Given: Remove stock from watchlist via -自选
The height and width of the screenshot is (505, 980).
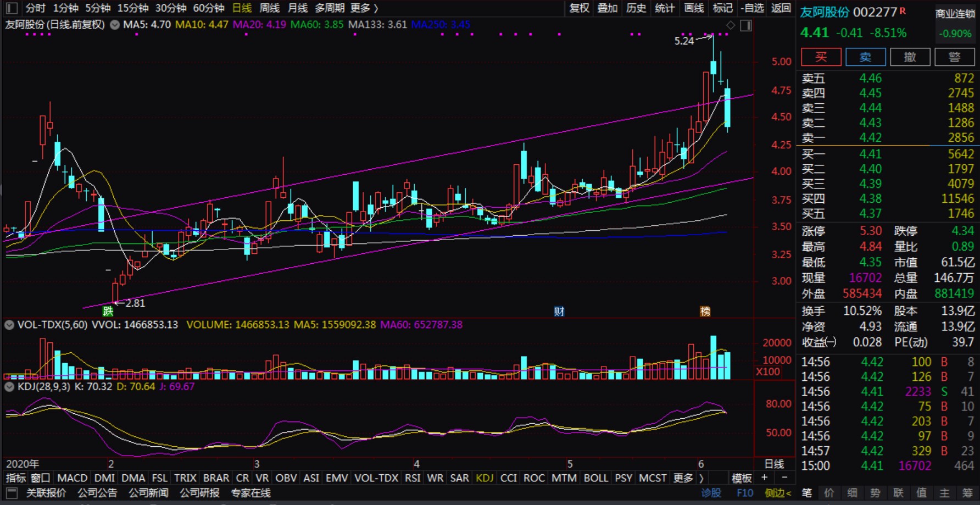Looking at the screenshot, I should tap(752, 8).
